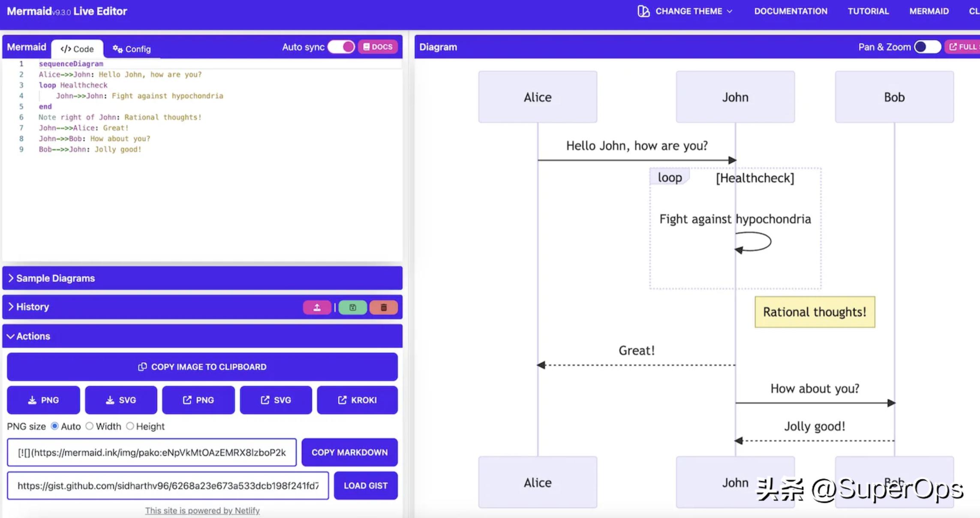Click the Copy Markdown button

point(349,452)
